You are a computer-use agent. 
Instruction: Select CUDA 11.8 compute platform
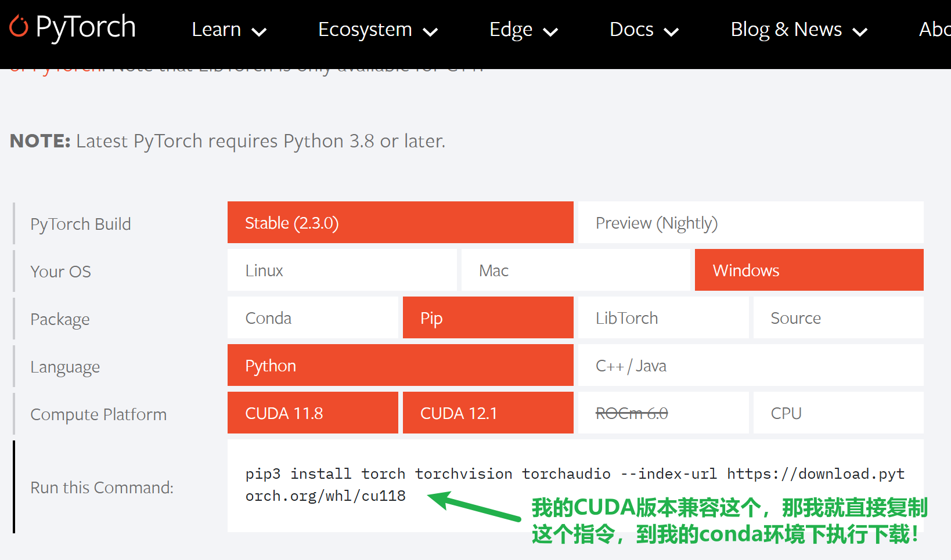coord(312,413)
